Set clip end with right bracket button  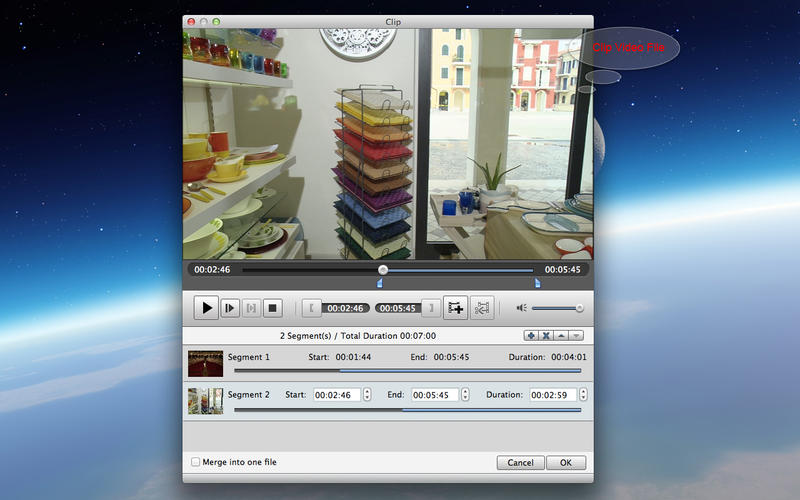click(430, 308)
